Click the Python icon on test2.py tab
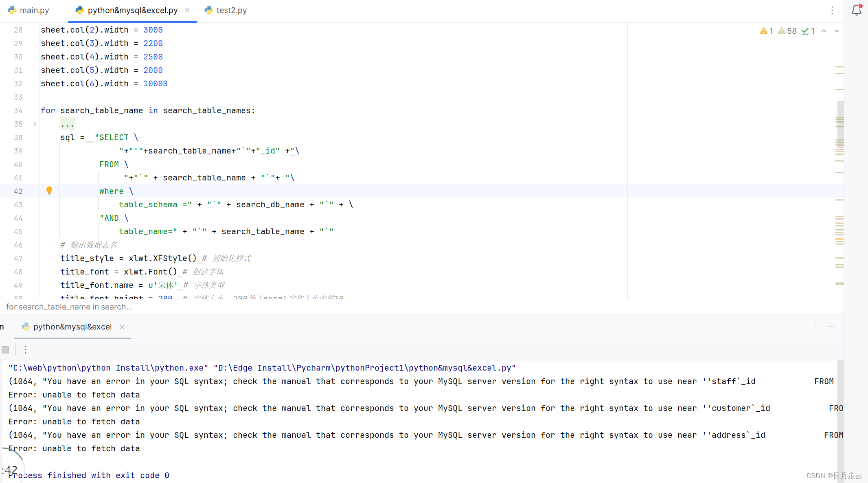 pos(208,10)
